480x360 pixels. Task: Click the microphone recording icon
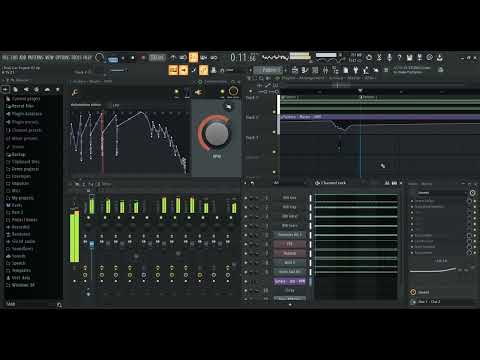click(x=389, y=57)
